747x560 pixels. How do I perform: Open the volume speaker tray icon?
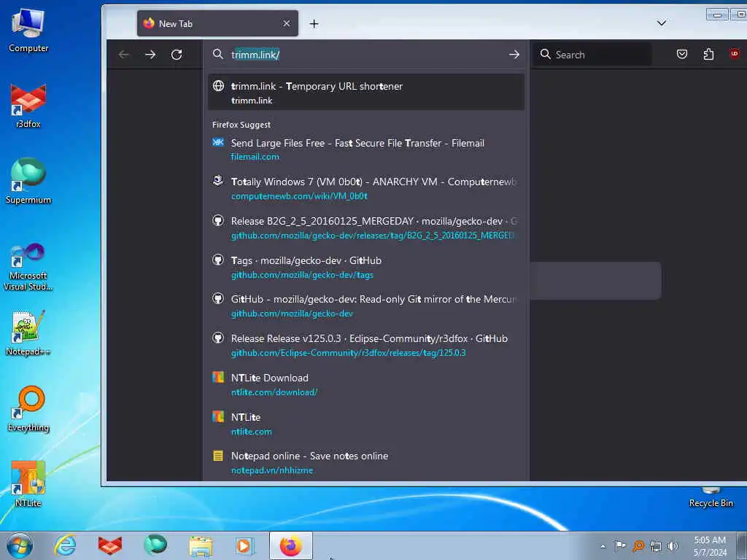pos(673,545)
